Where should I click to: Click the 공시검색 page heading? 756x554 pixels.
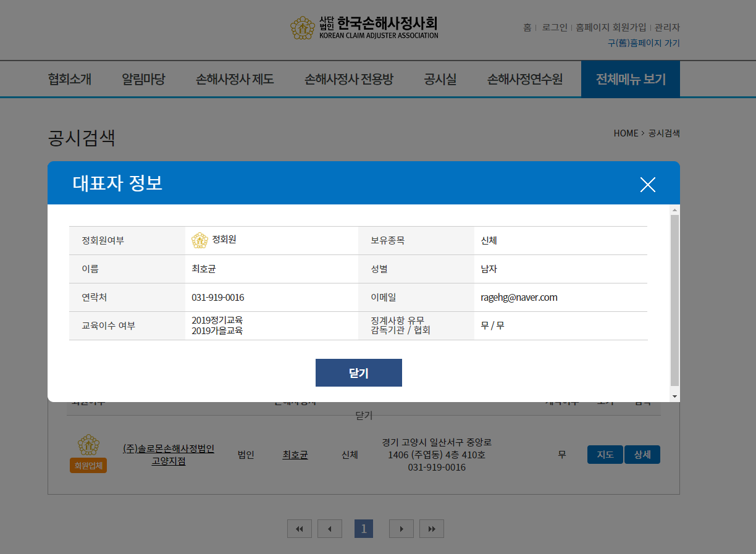82,138
